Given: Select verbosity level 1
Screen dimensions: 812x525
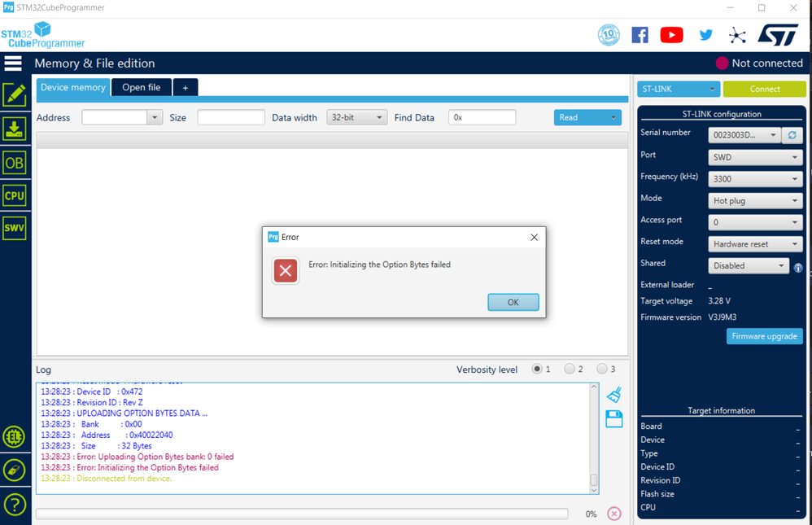Looking at the screenshot, I should click(x=537, y=369).
